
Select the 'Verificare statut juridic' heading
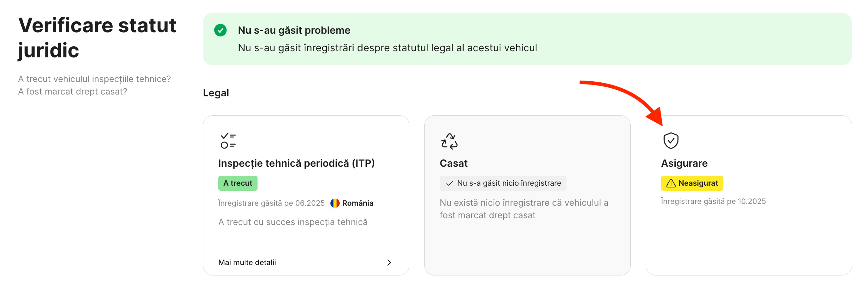click(x=97, y=37)
